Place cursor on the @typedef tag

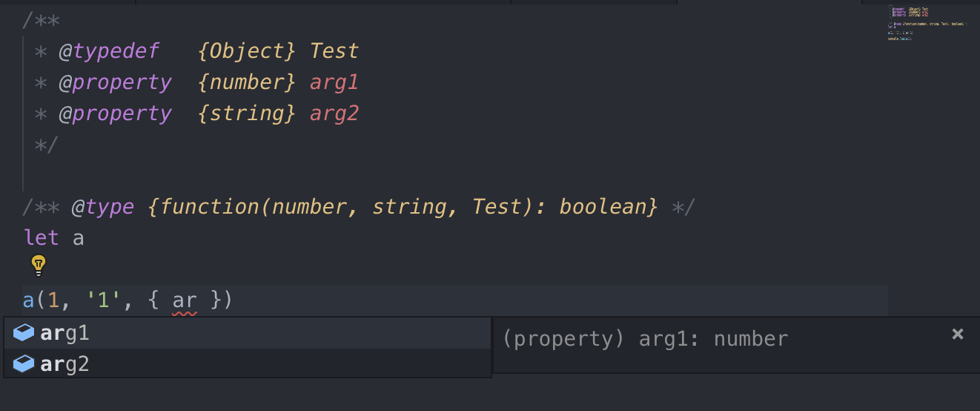pyautogui.click(x=109, y=51)
